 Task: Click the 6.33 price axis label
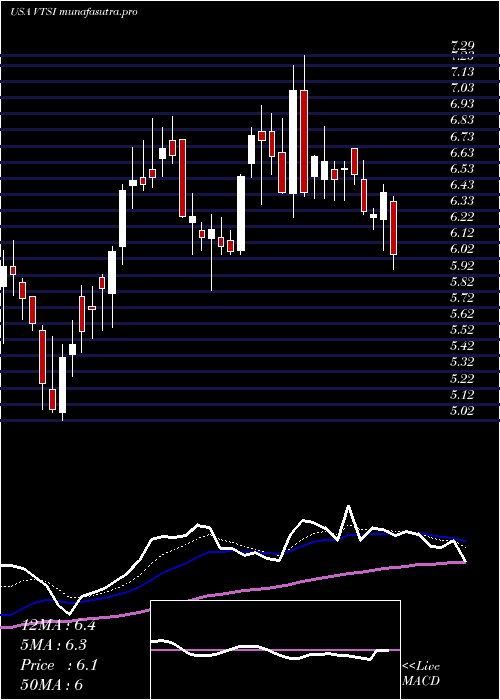(462, 201)
